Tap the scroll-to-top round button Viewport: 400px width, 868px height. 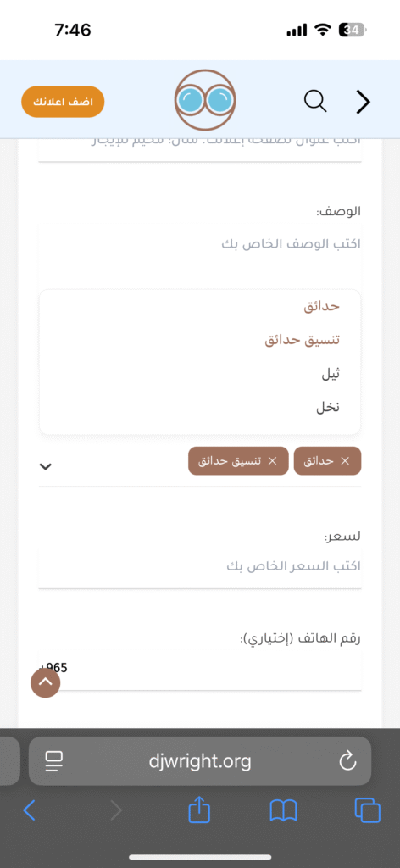click(x=46, y=683)
